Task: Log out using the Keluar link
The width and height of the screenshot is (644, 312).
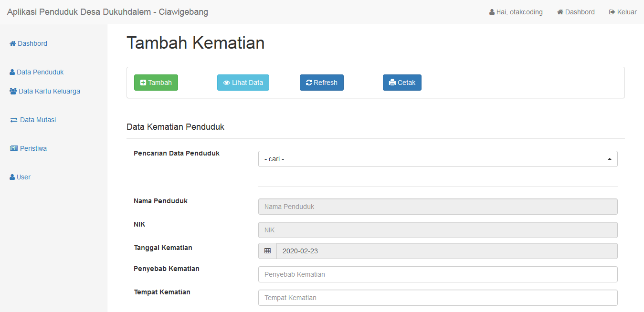Action: 623,12
